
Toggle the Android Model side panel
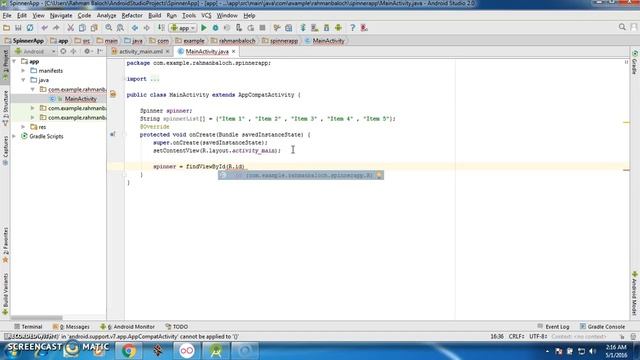pyautogui.click(x=635, y=293)
